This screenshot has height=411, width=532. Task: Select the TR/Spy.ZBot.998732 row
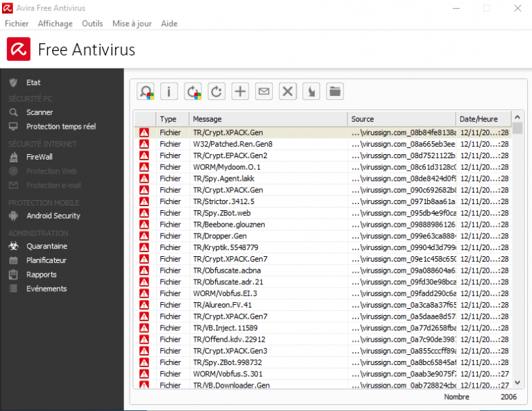323,362
